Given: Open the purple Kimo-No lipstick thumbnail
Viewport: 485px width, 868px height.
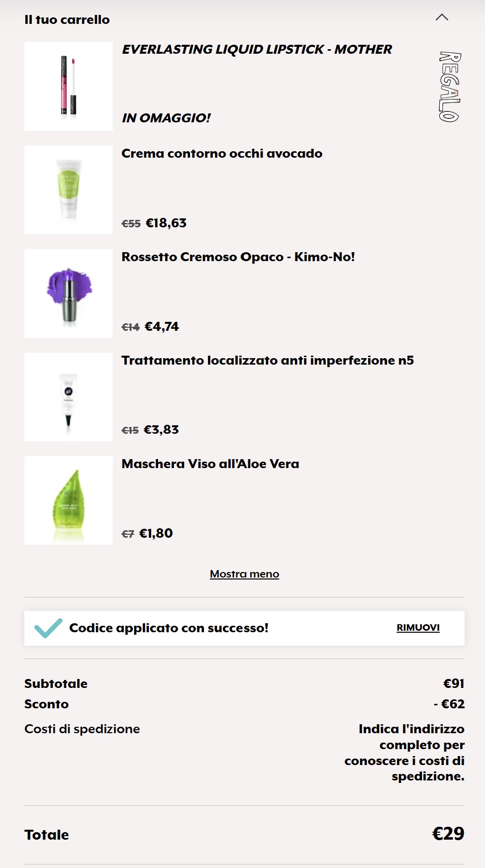Looking at the screenshot, I should tap(69, 293).
